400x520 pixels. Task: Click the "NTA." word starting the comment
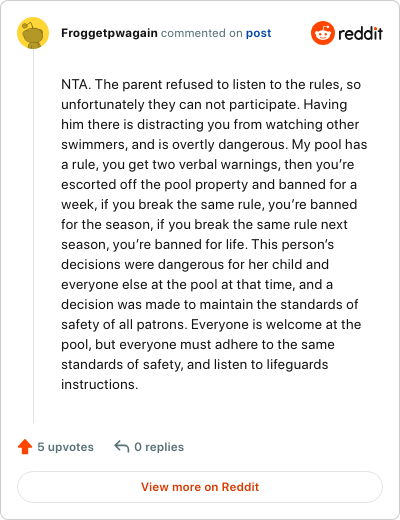(76, 84)
